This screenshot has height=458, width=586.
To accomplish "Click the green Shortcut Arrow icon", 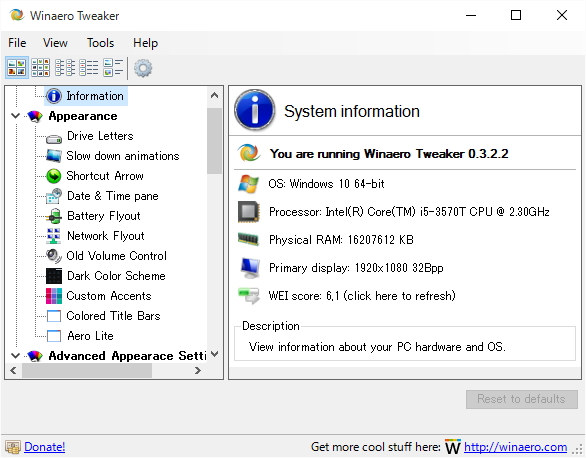I will point(54,176).
